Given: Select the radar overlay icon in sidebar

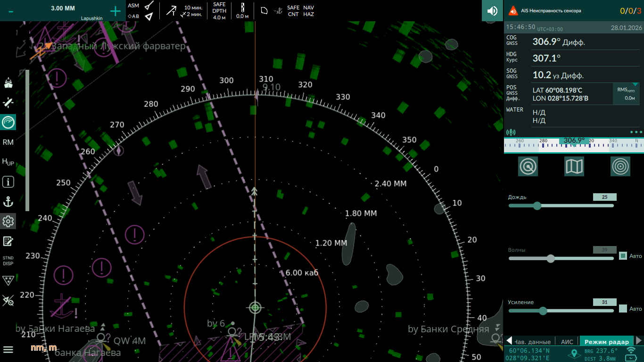Looking at the screenshot, I should click(x=8, y=123).
